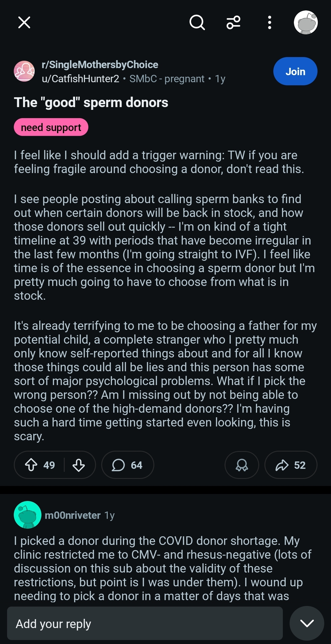331x644 pixels.
Task: Go to r/SingleMothersbyChoice subreddit
Action: click(100, 65)
